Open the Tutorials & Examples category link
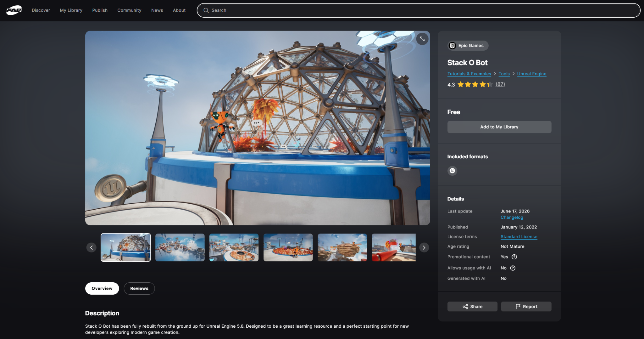 (469, 74)
